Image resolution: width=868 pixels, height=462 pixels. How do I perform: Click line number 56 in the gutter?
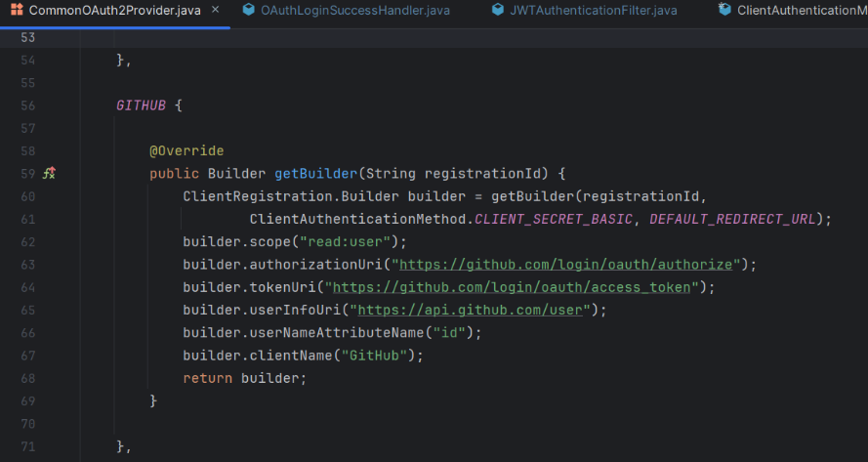[27, 105]
